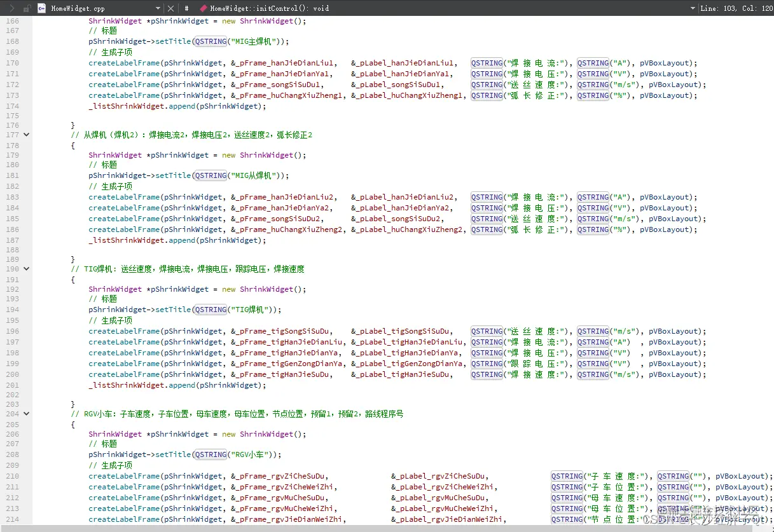
Task: Click pVBoxLayout argument on line 196
Action: click(675, 331)
